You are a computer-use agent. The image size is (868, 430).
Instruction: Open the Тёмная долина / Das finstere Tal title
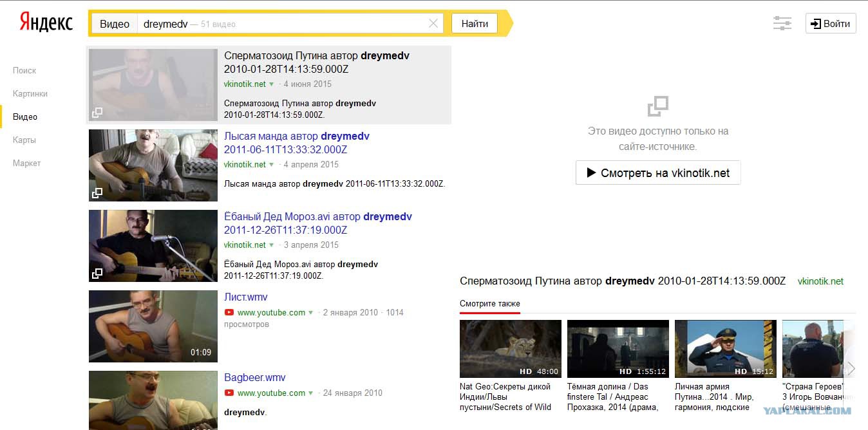pos(613,397)
